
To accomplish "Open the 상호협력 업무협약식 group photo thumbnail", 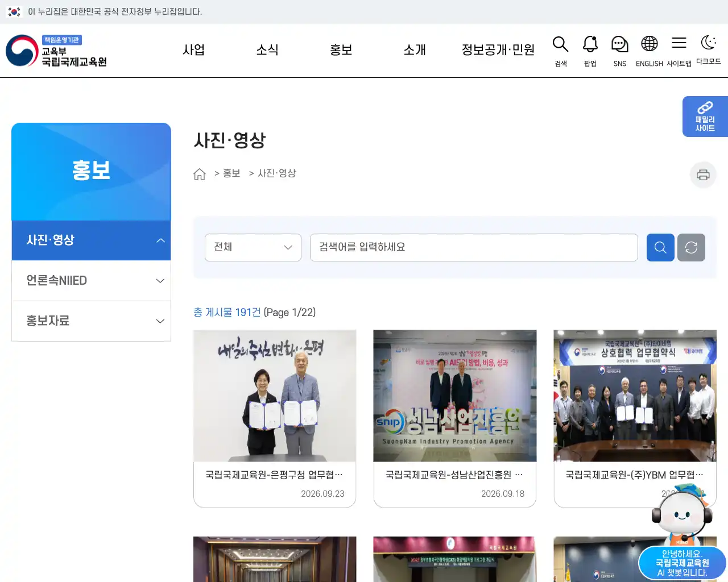I will point(635,396).
